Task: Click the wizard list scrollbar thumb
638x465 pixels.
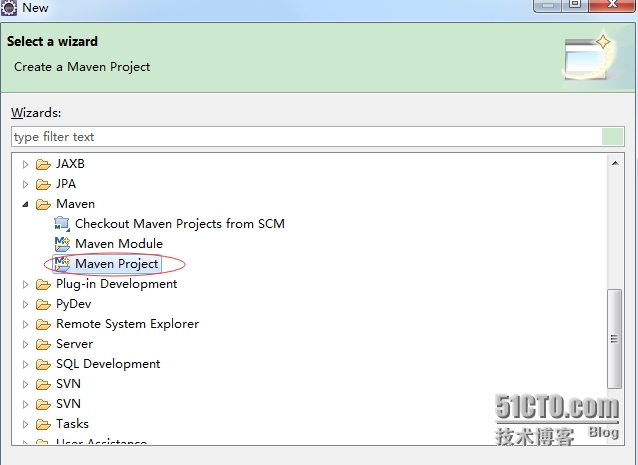Action: (614, 339)
